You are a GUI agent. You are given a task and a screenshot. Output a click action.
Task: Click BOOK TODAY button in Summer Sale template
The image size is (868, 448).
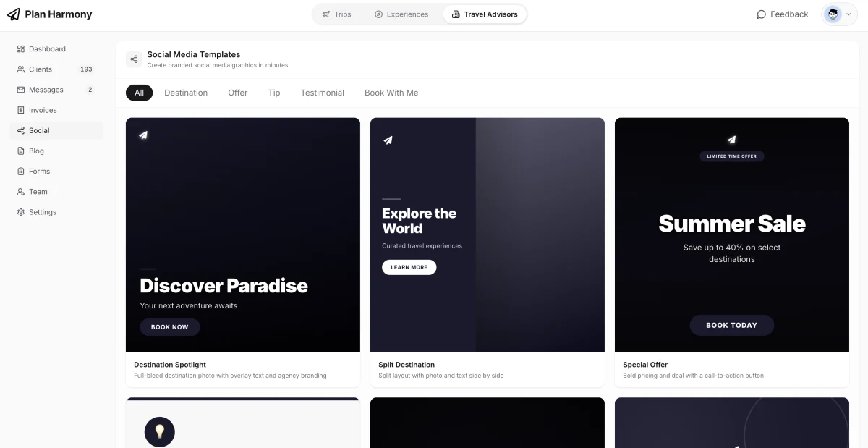coord(732,325)
